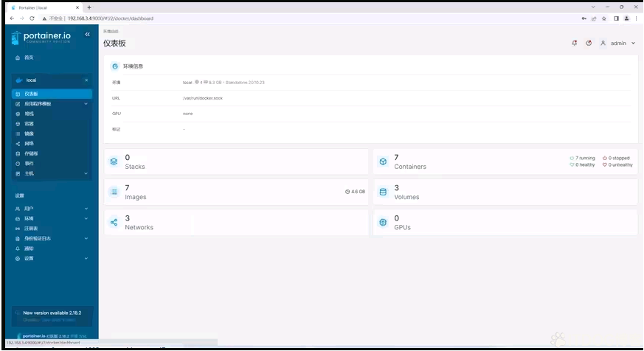Click the 环境 environments icon in settings section
The image size is (644, 351).
18,219
